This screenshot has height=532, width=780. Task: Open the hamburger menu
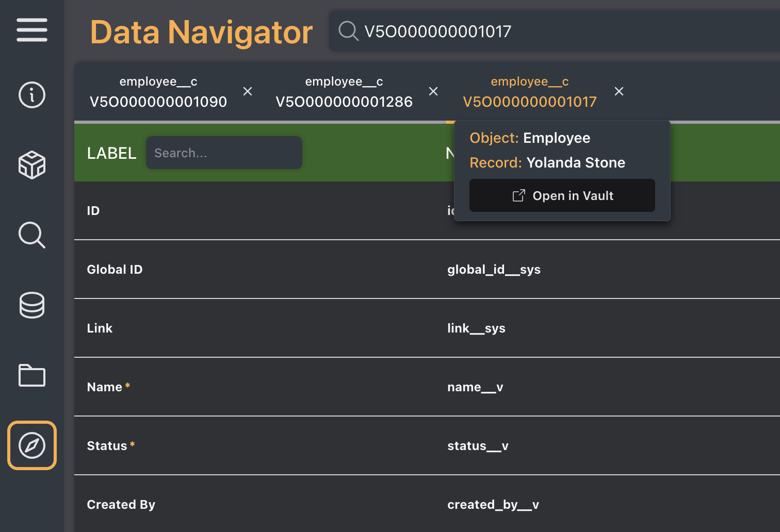32,30
